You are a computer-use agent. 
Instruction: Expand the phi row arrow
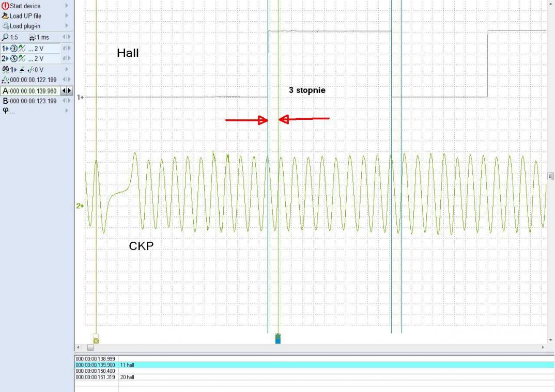coord(67,111)
